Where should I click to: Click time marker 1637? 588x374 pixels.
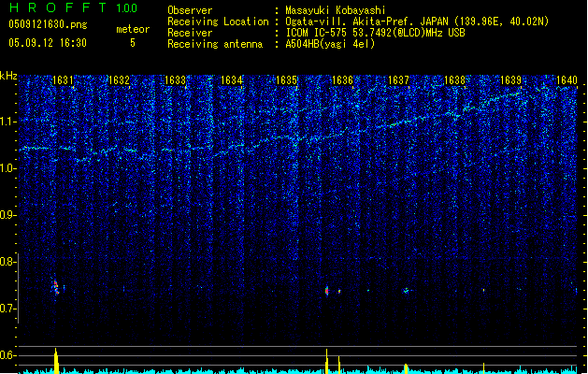tap(398, 80)
